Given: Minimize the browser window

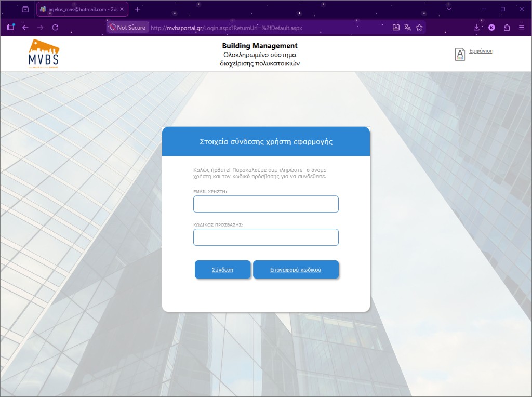Looking at the screenshot, I should 484,9.
